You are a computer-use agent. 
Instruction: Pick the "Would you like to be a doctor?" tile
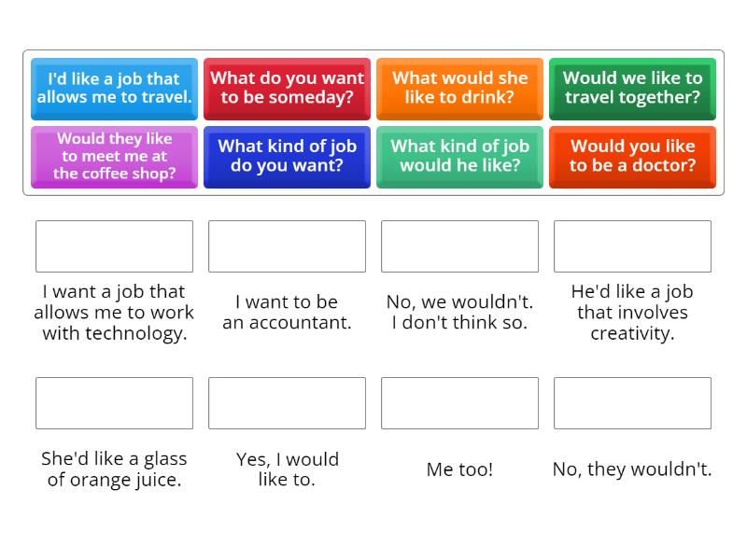pyautogui.click(x=632, y=156)
